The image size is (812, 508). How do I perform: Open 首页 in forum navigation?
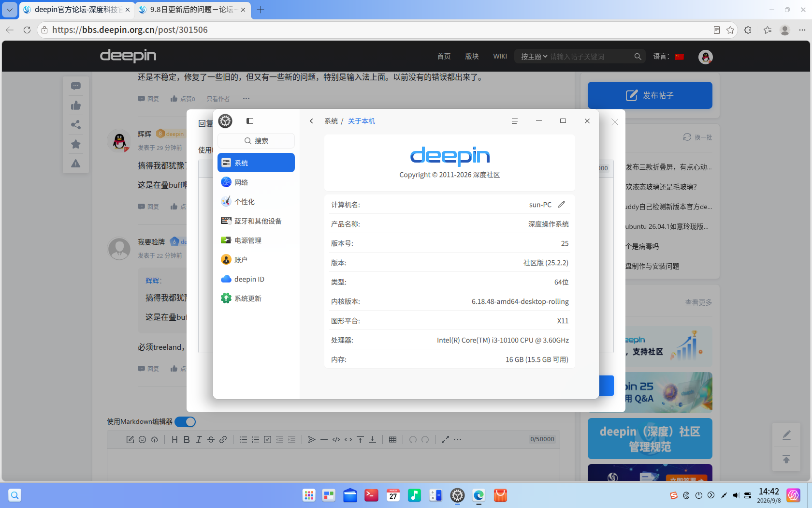pos(444,57)
